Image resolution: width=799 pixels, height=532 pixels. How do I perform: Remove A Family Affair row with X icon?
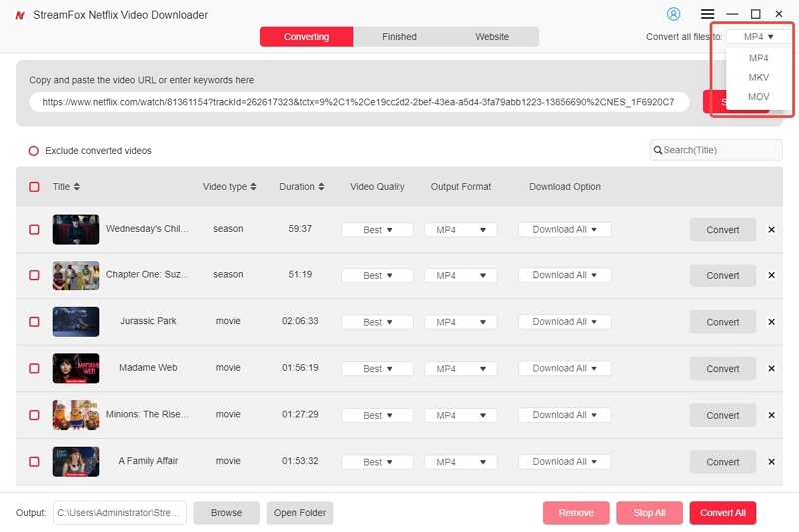click(771, 462)
